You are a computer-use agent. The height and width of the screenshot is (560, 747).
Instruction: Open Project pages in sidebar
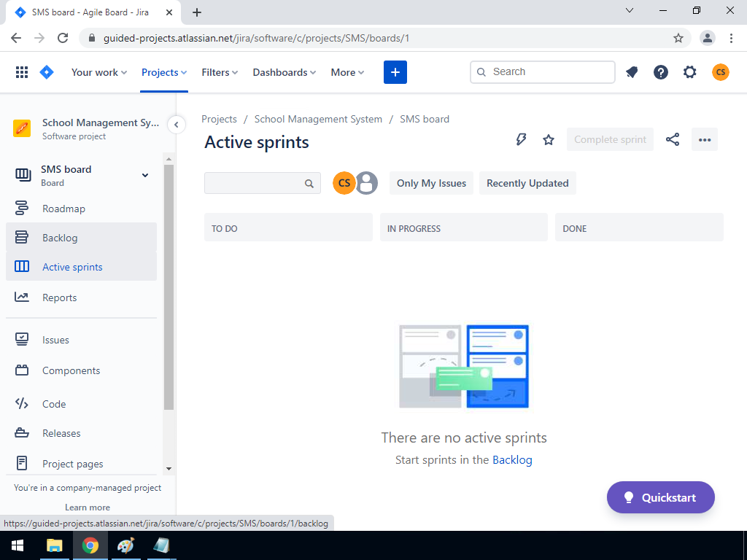point(82,463)
